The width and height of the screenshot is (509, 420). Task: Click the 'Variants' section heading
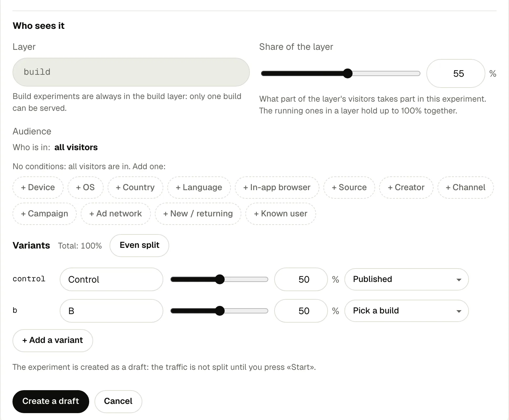click(x=31, y=246)
